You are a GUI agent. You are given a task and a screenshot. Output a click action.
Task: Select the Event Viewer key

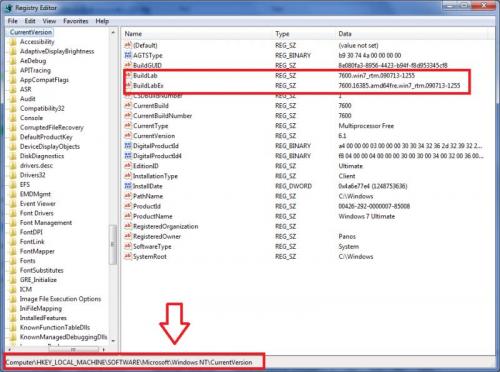click(x=38, y=204)
